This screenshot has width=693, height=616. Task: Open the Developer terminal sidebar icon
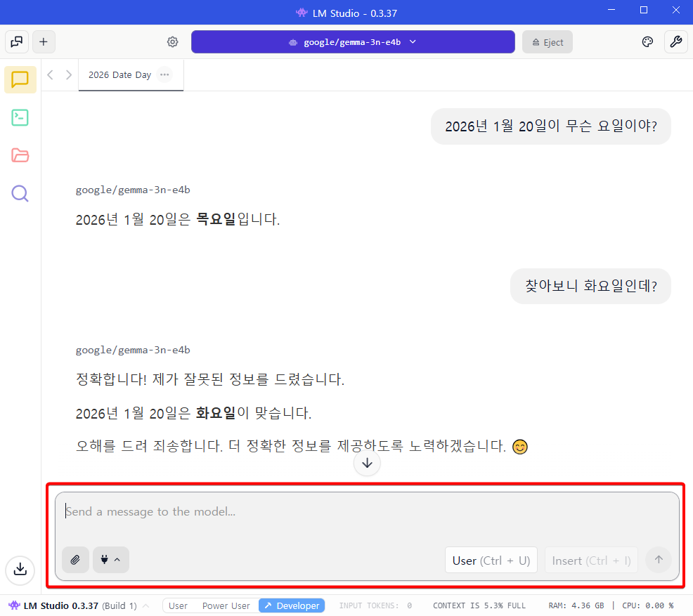pos(20,117)
